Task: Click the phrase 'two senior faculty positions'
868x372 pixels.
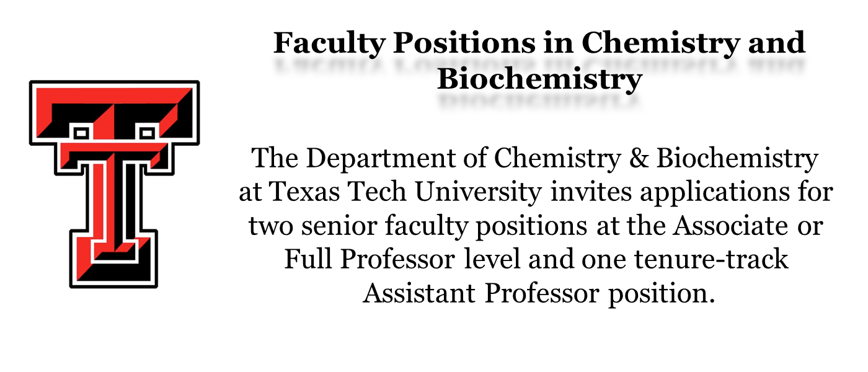Action: pos(418,227)
